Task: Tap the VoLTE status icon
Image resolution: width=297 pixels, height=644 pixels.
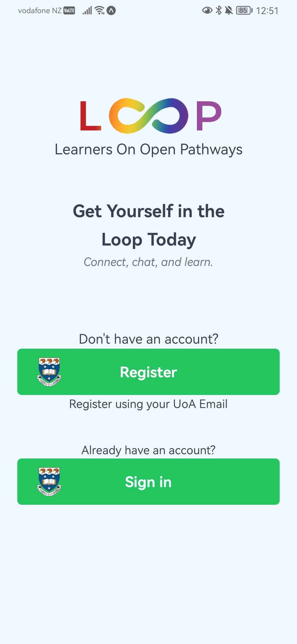Action: coord(69,11)
